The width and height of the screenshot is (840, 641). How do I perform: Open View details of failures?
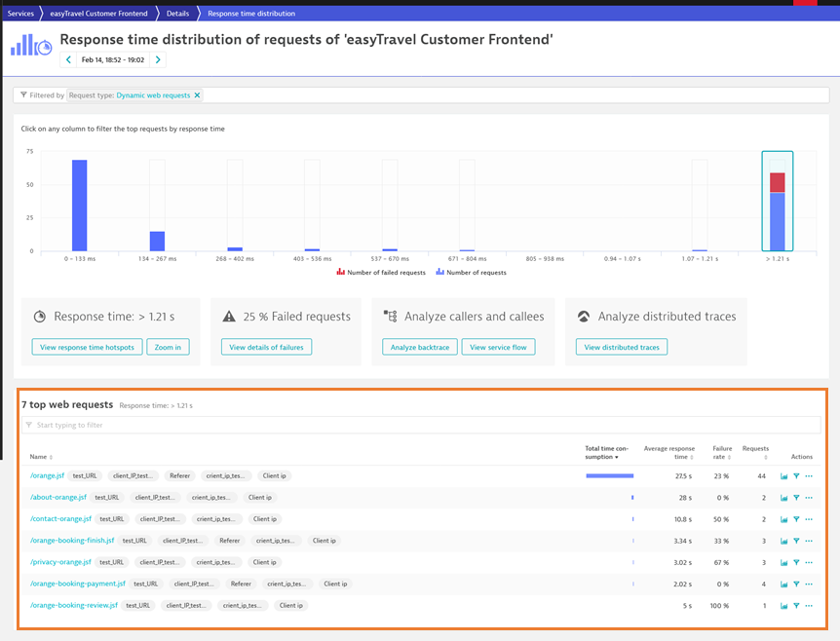(266, 347)
